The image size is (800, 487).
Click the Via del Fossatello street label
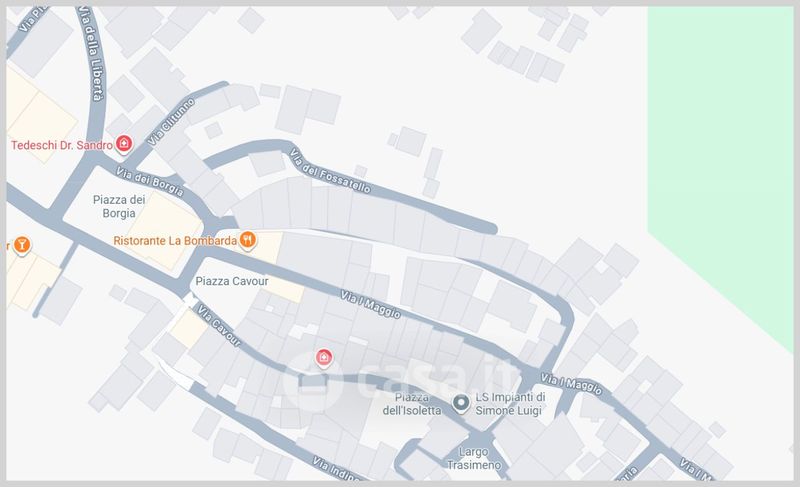point(330,171)
